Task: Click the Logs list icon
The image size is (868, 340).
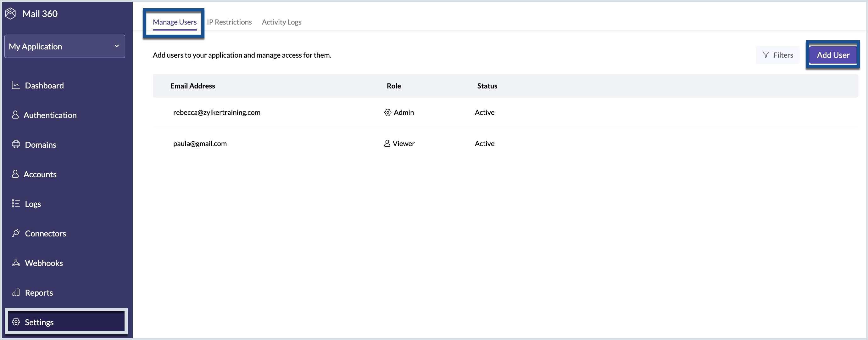Action: 16,204
